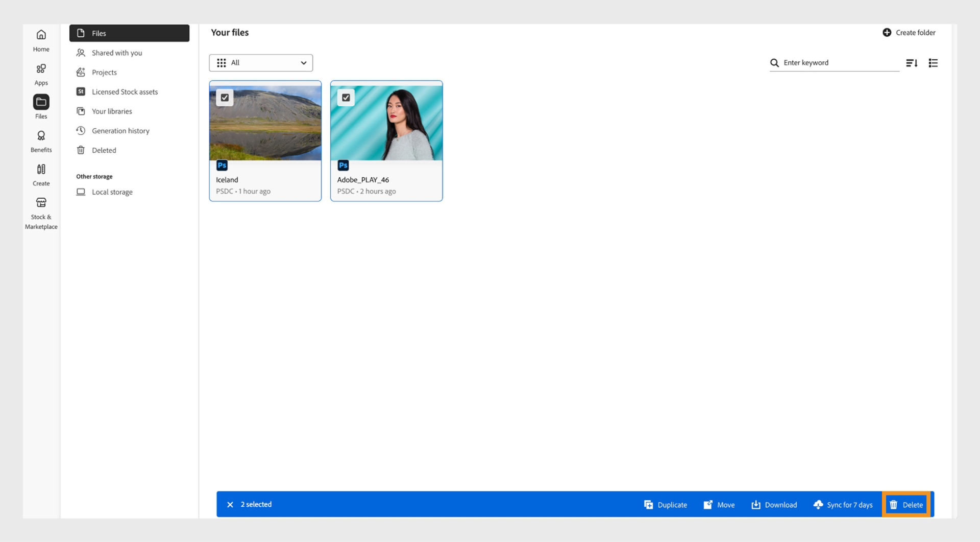
Task: Expand the file type filter chevron
Action: point(303,63)
